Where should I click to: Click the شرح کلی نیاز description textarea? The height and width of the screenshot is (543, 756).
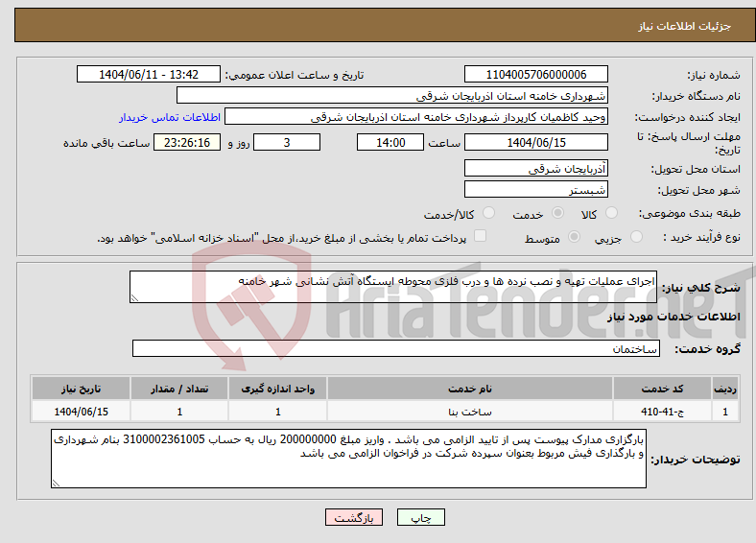pyautogui.click(x=393, y=287)
